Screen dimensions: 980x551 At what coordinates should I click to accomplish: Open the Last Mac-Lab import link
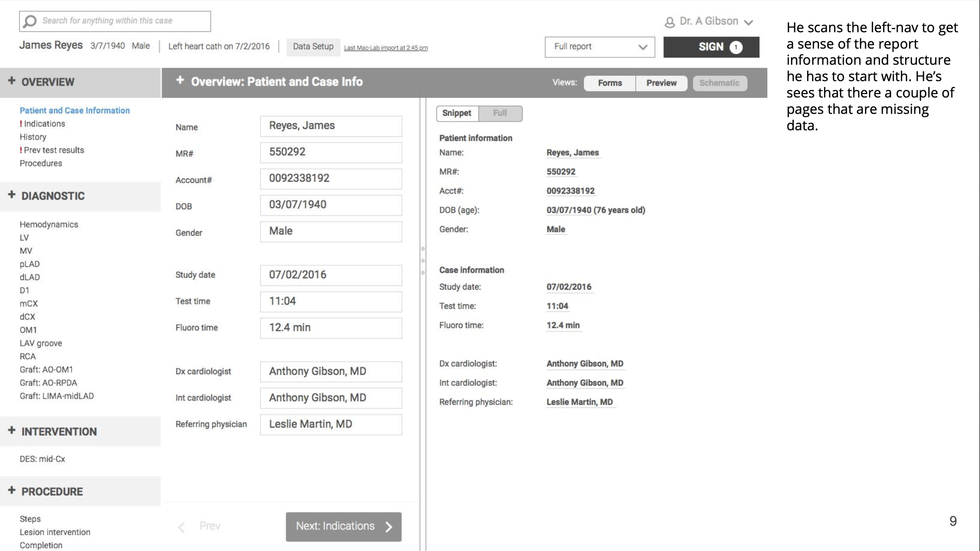point(386,48)
